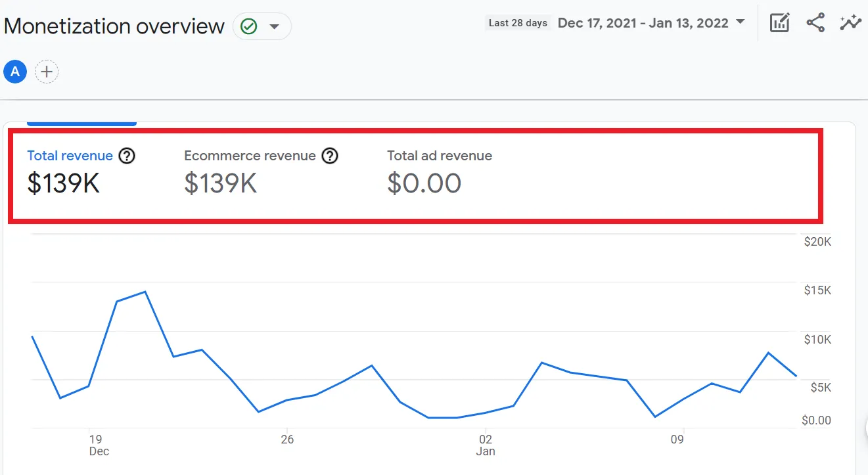Open the Dec 17, 2021 - Jan 13, 2022 date picker

pyautogui.click(x=642, y=23)
